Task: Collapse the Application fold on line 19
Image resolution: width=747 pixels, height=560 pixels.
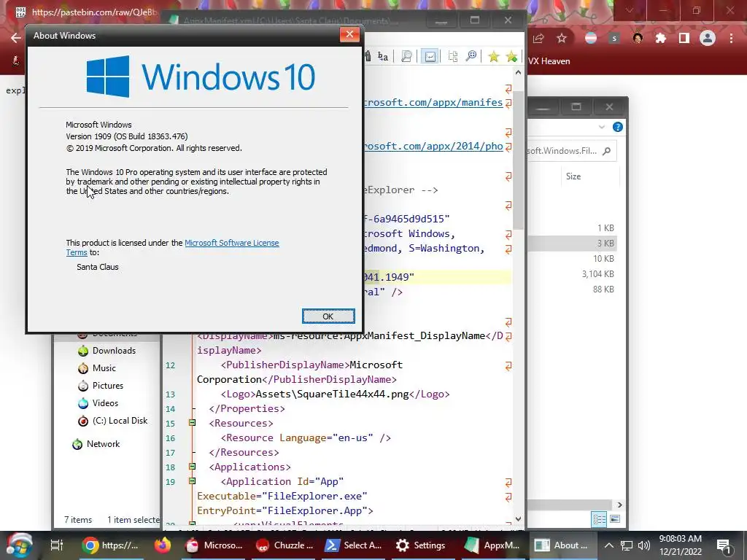Action: 192,481
